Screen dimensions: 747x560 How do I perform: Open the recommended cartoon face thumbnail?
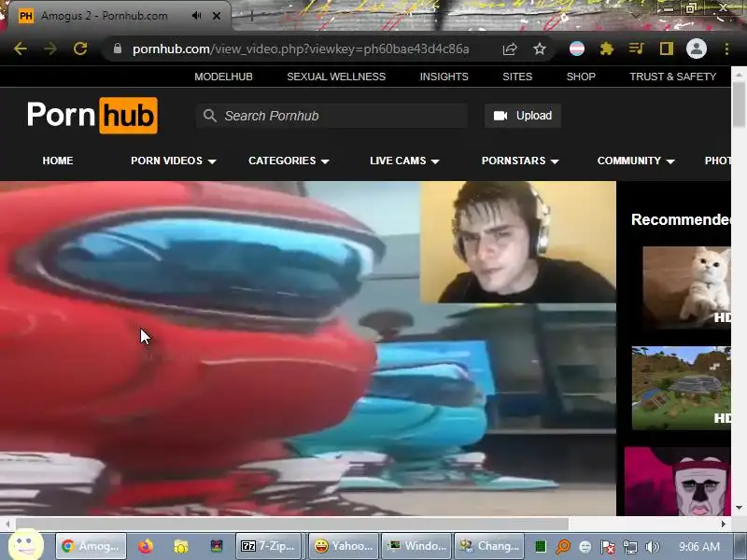click(x=678, y=481)
